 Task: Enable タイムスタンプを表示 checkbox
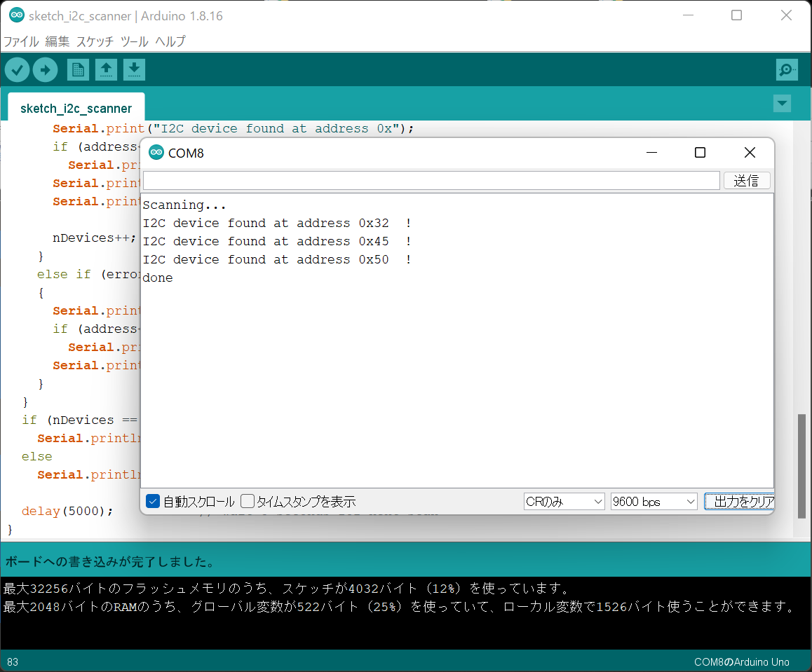(x=248, y=501)
